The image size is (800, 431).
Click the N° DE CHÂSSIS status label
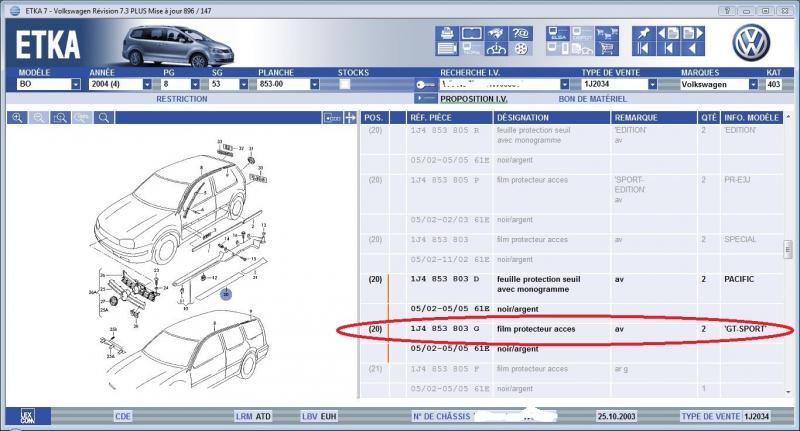(441, 416)
